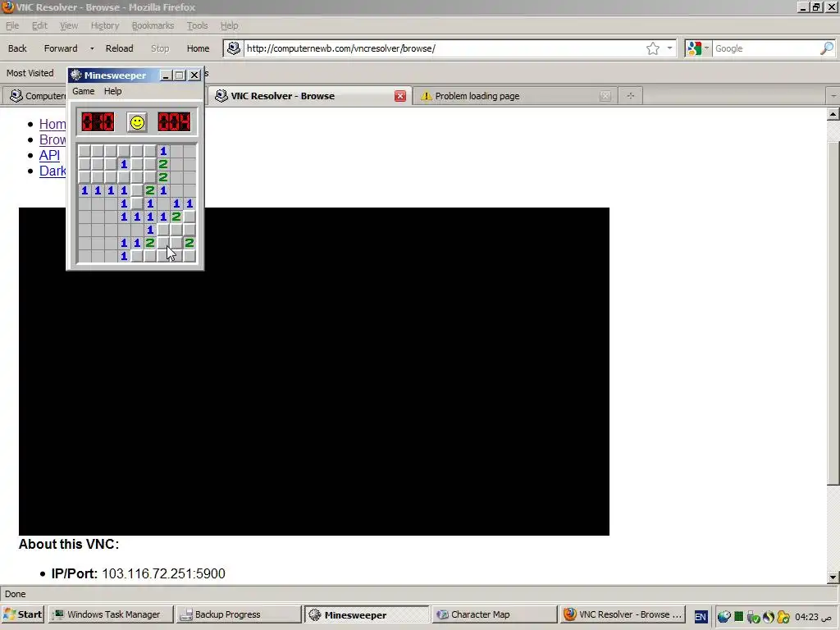Open the Firefox File menu
Viewport: 840px width, 630px height.
tap(12, 25)
